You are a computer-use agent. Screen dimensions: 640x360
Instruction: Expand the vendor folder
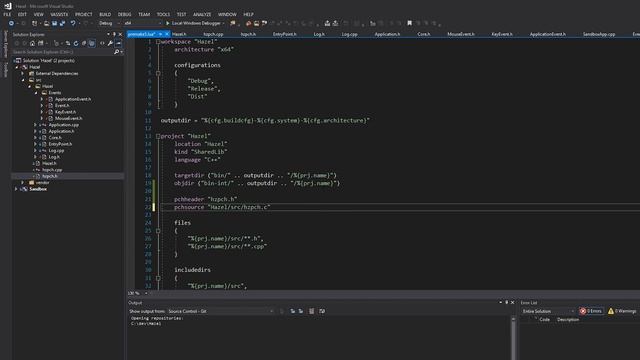coord(23,182)
